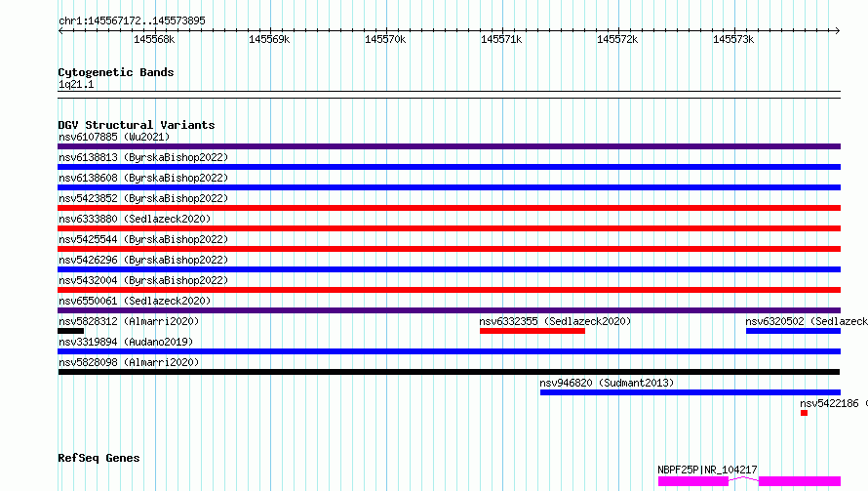Click the 145572k ruler position
This screenshot has height=491, width=868.
pos(617,39)
